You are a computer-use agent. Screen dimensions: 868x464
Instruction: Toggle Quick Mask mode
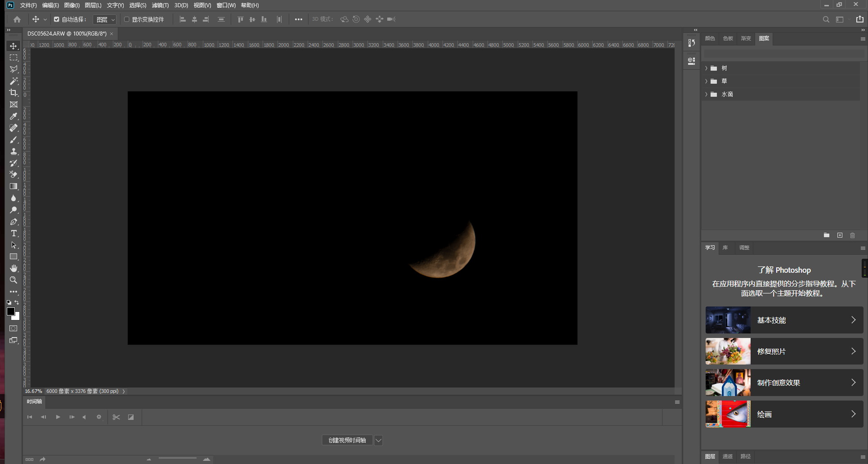point(13,329)
